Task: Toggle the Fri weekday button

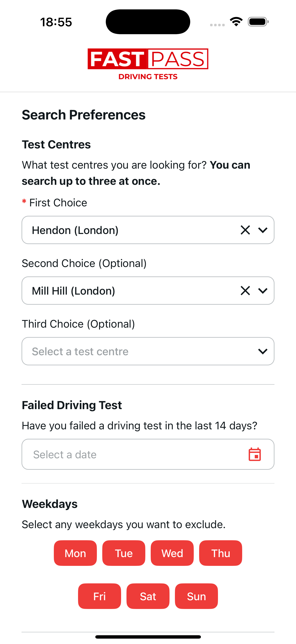Action: (99, 596)
